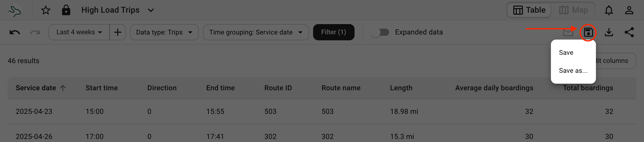The image size is (644, 142).
Task: Click the circled save disk icon
Action: (588, 32)
